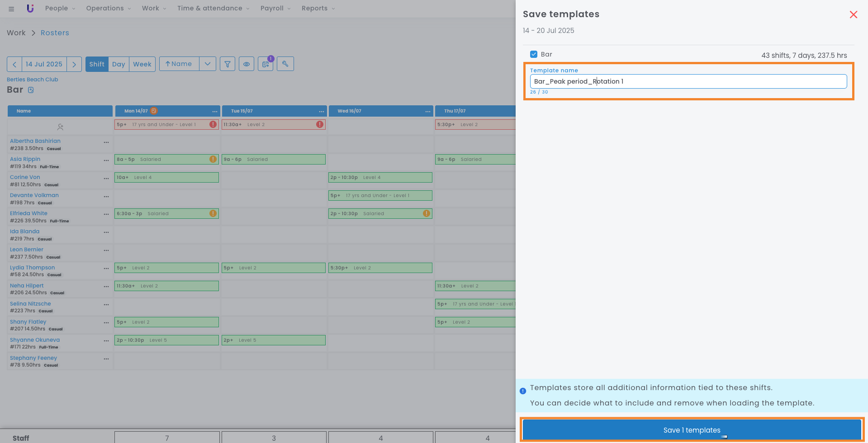
Task: Close the Save templates panel
Action: point(853,14)
